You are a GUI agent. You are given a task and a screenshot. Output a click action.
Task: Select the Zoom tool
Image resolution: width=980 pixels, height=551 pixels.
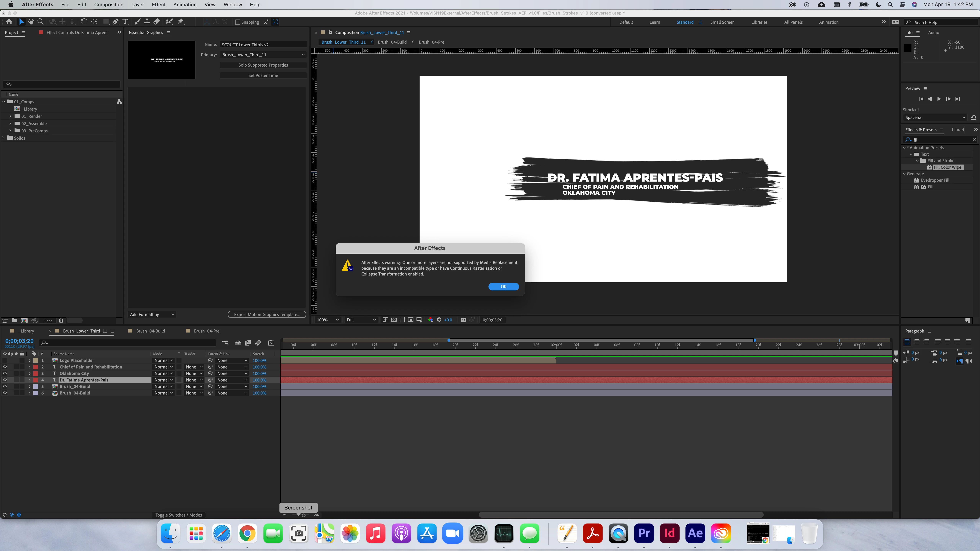click(41, 22)
